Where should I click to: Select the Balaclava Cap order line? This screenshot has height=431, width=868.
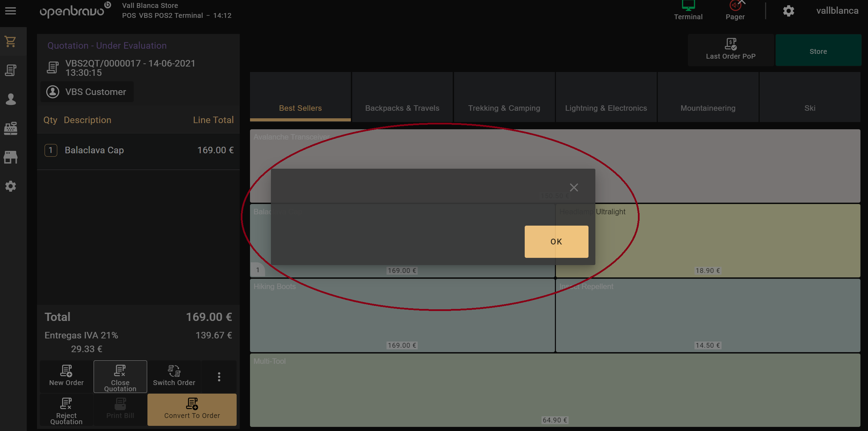138,150
